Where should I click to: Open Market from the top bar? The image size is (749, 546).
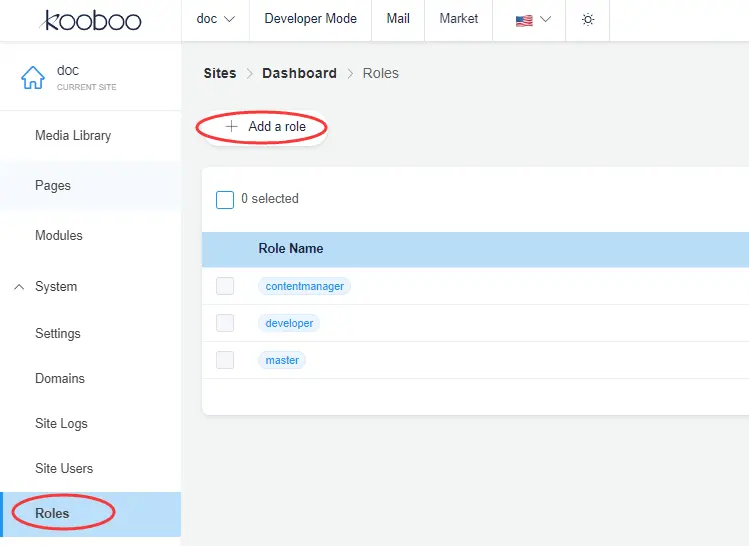click(x=458, y=19)
